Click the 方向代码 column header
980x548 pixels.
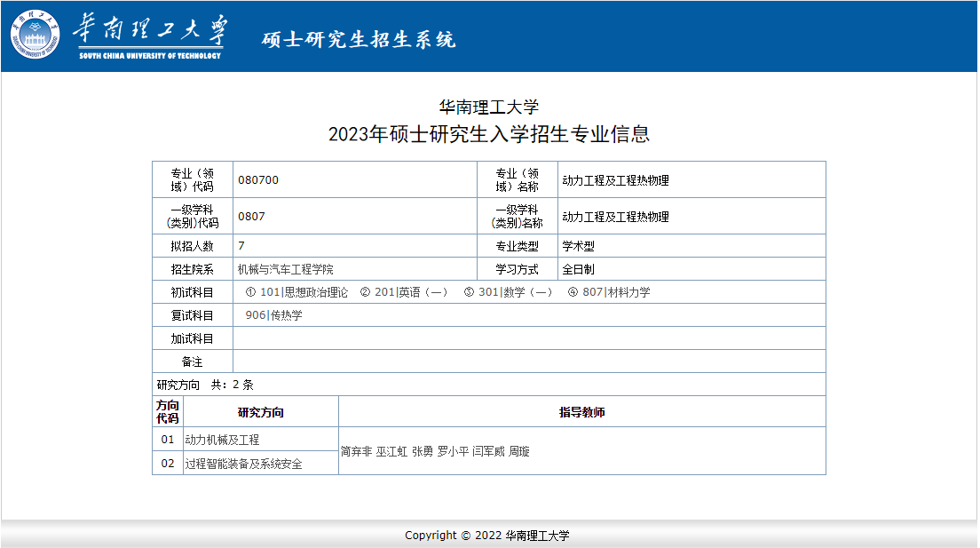[x=168, y=411]
